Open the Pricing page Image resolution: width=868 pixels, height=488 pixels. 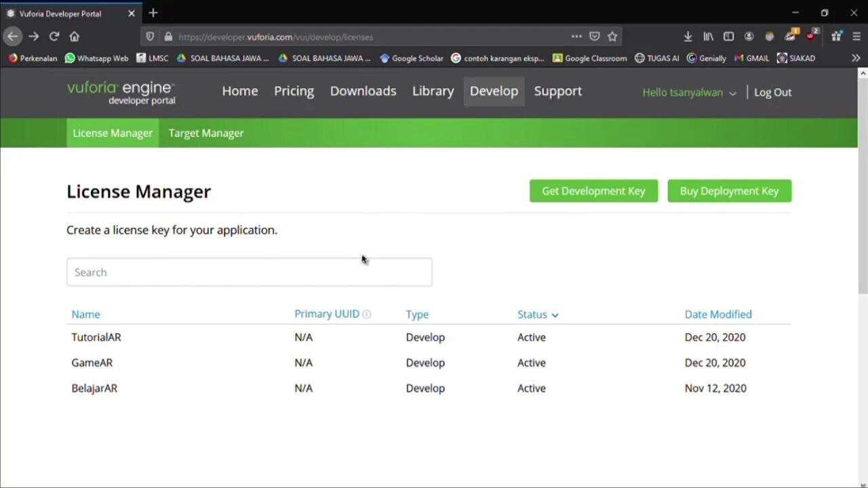(294, 91)
